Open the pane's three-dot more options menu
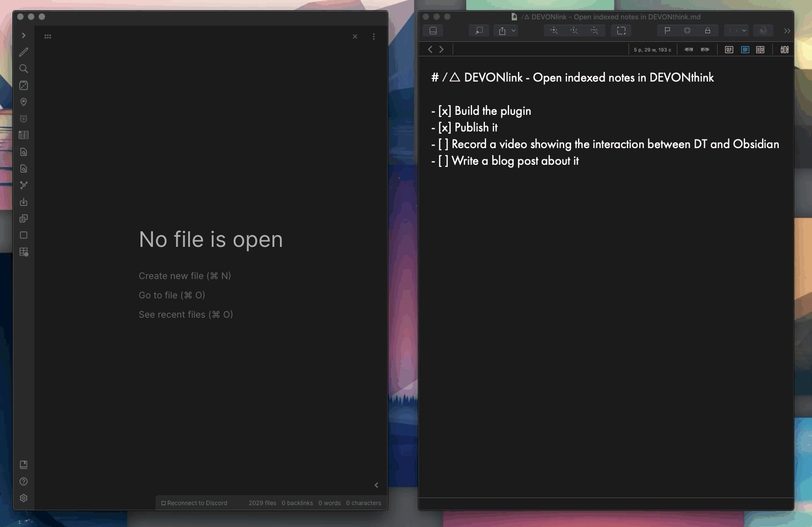812x527 pixels. click(x=374, y=36)
